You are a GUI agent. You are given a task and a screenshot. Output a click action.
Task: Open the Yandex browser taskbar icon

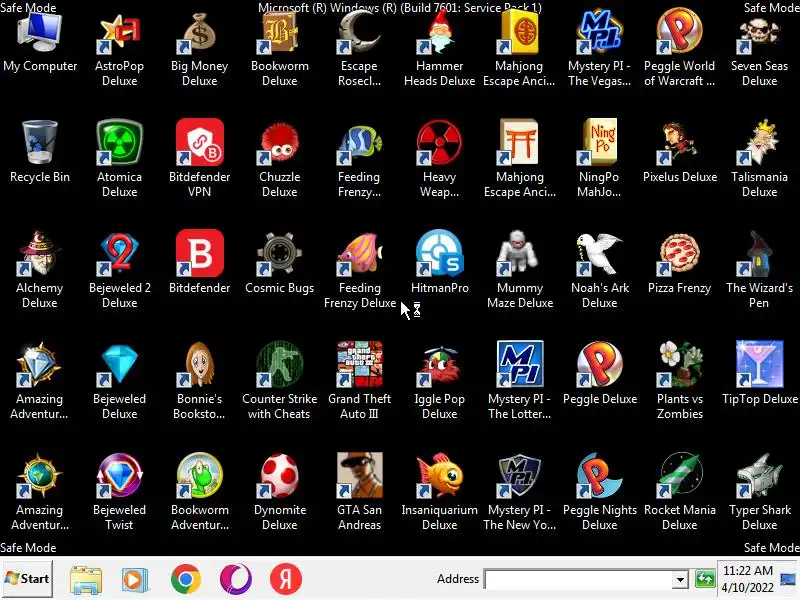click(285, 579)
